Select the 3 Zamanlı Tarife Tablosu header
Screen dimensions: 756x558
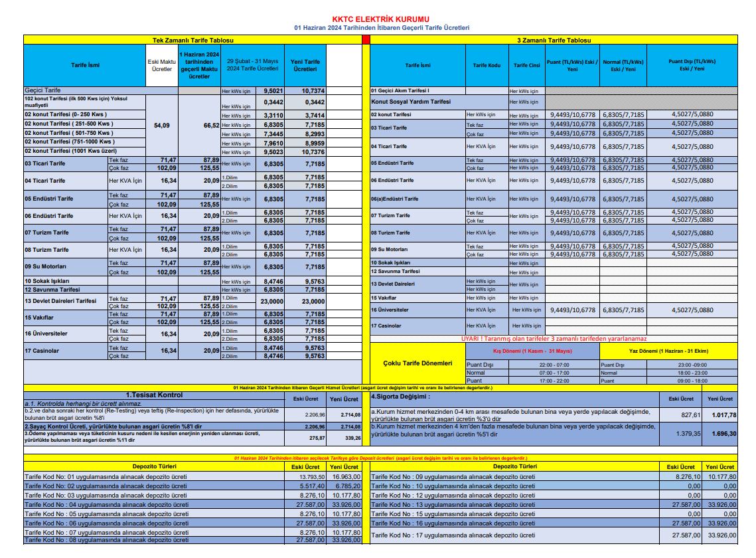point(553,41)
